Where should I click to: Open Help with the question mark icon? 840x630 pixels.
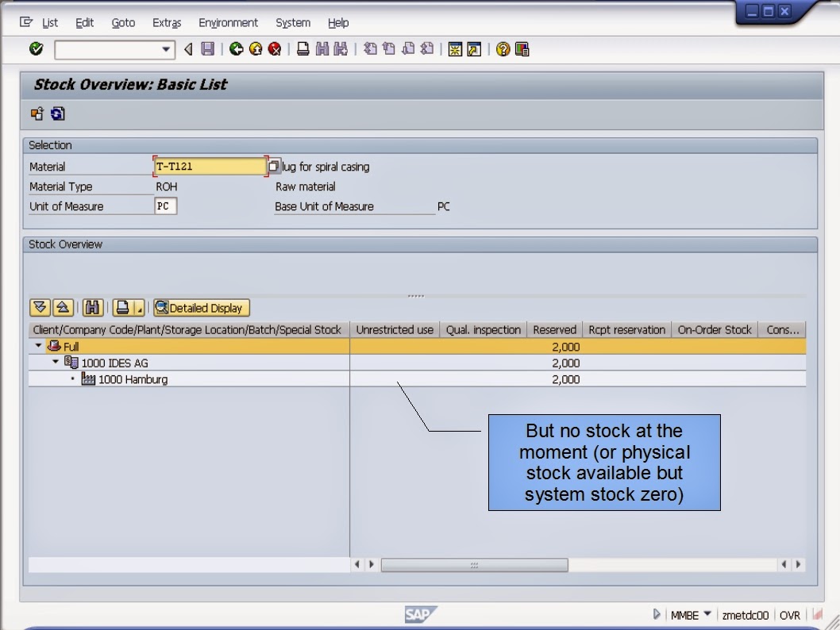[x=503, y=49]
